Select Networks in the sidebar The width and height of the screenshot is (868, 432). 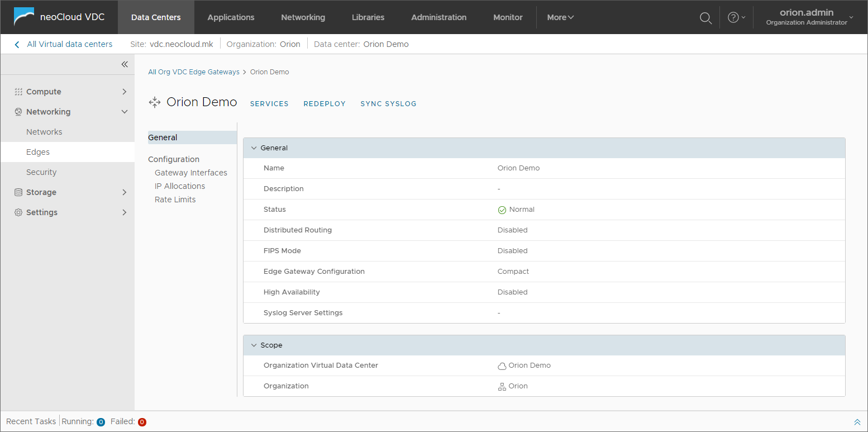point(67,132)
